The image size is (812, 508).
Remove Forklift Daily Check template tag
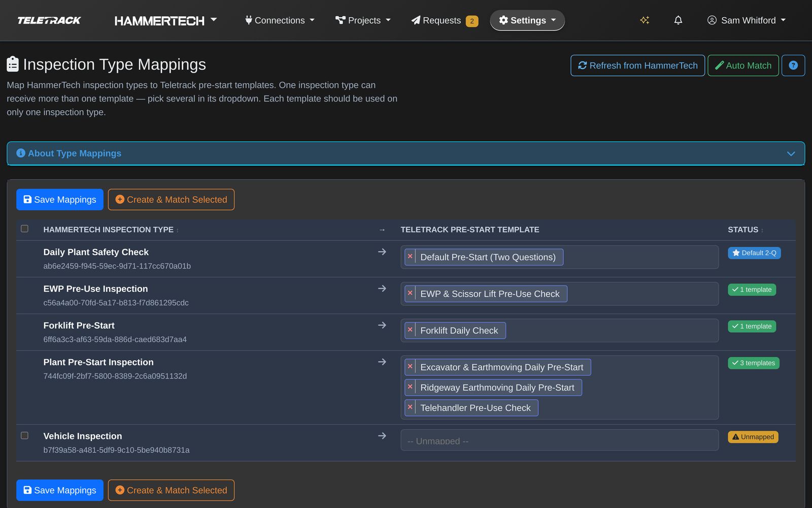tap(410, 330)
